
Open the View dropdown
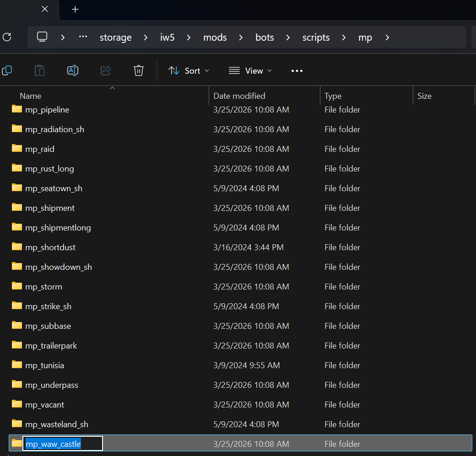(x=250, y=71)
